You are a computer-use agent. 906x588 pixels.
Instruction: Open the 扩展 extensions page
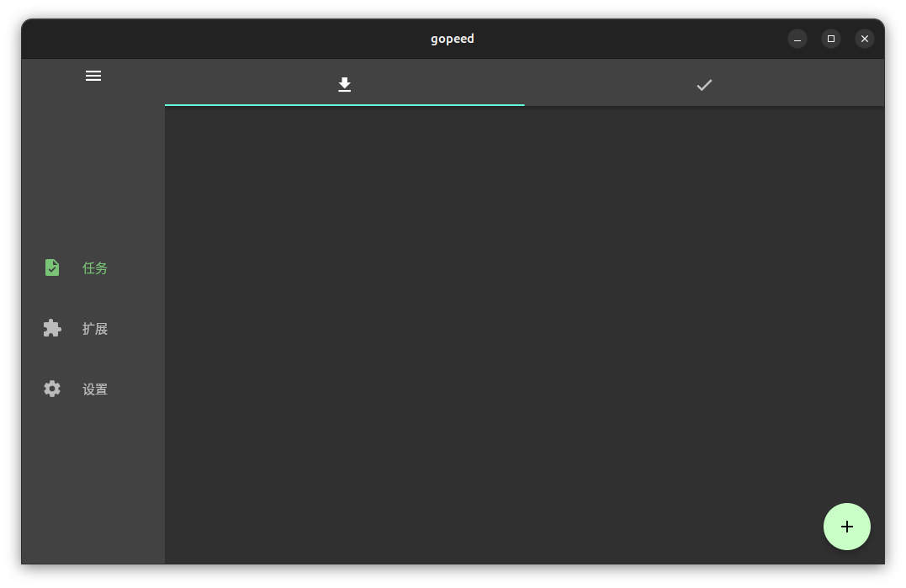(x=95, y=329)
